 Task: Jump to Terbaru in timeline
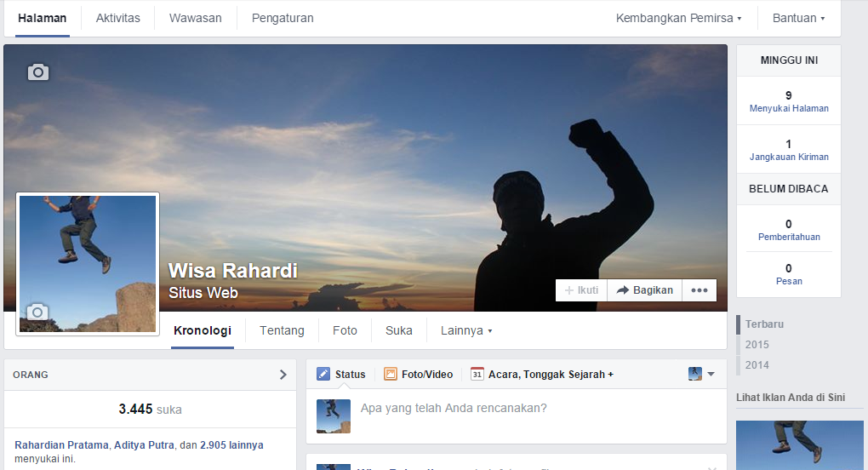point(764,324)
